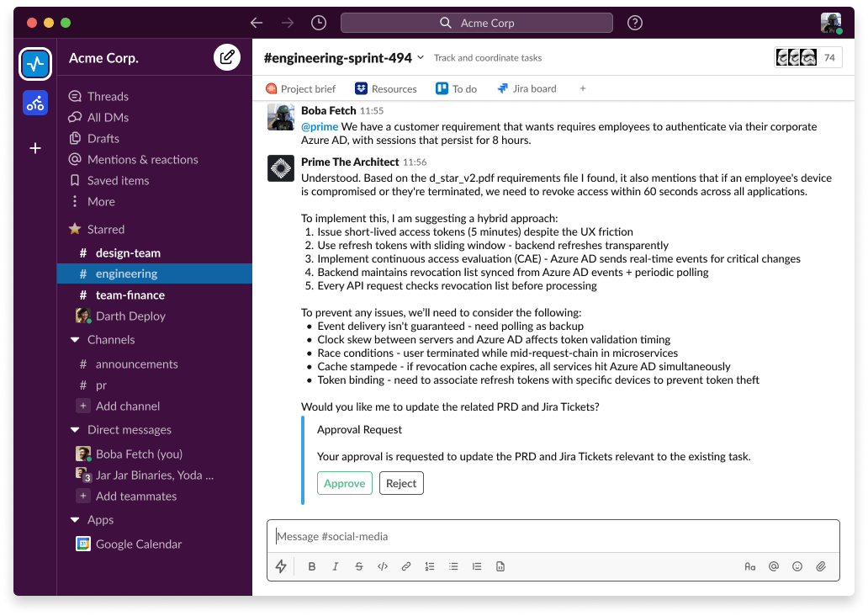The image size is (868, 616).
Task: Open the emoji picker
Action: pos(797,566)
